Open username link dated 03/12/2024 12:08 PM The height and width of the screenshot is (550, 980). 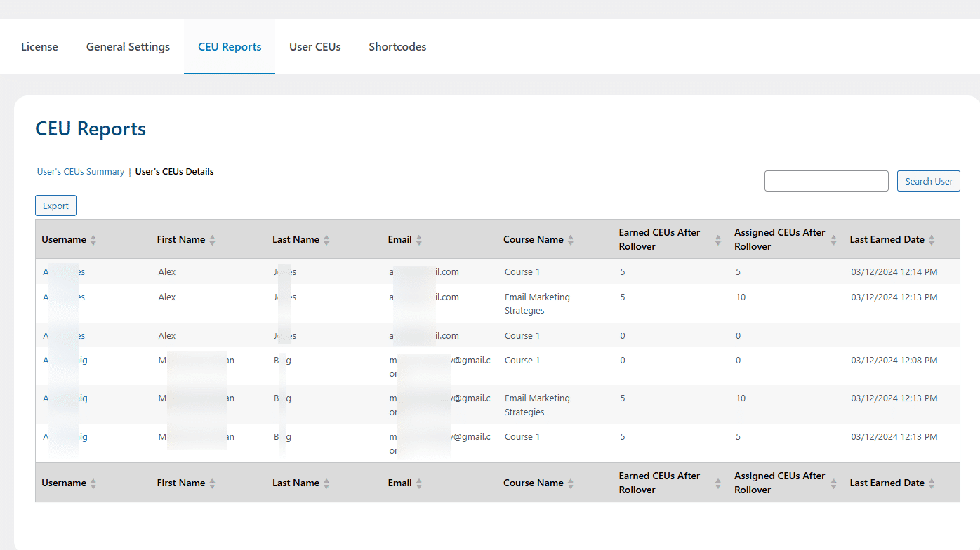pos(65,361)
